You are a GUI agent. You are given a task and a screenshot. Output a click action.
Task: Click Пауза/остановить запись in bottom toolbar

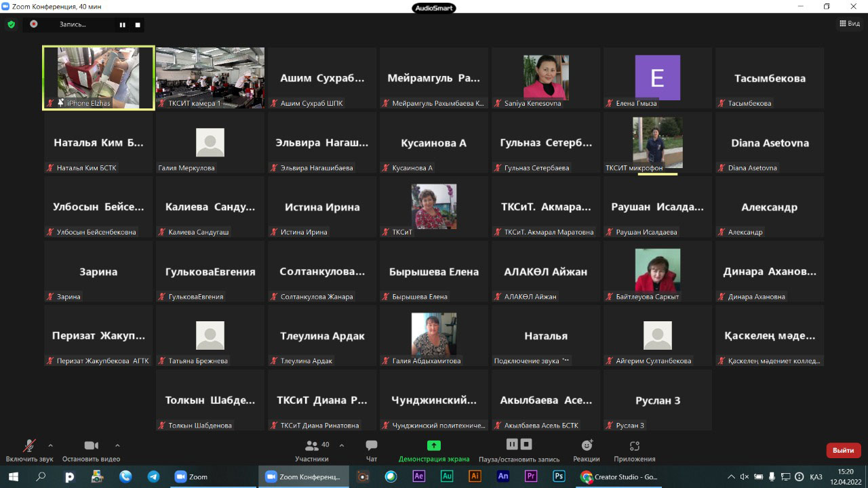coord(519,451)
